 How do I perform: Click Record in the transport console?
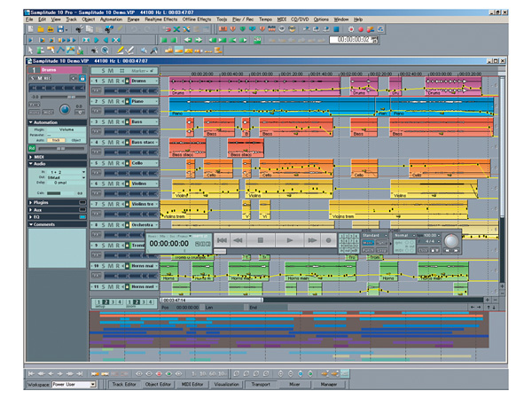328,240
